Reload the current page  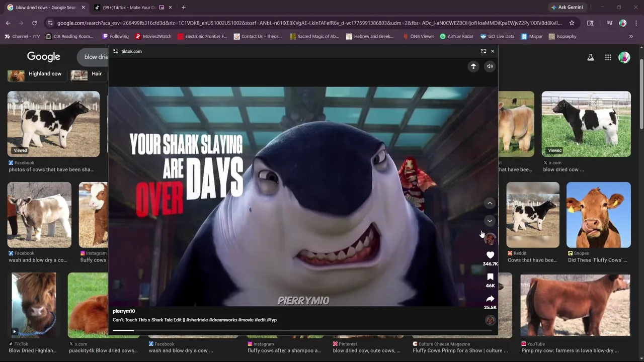tap(34, 23)
